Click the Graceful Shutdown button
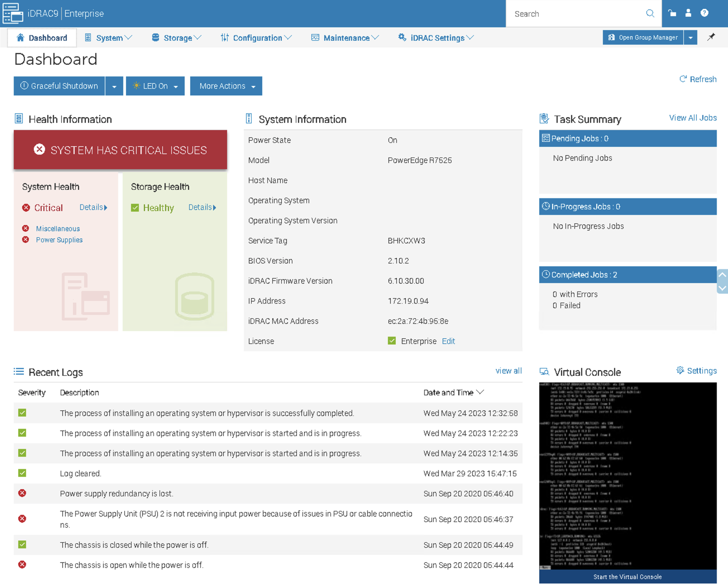This screenshot has width=728, height=586. point(59,86)
